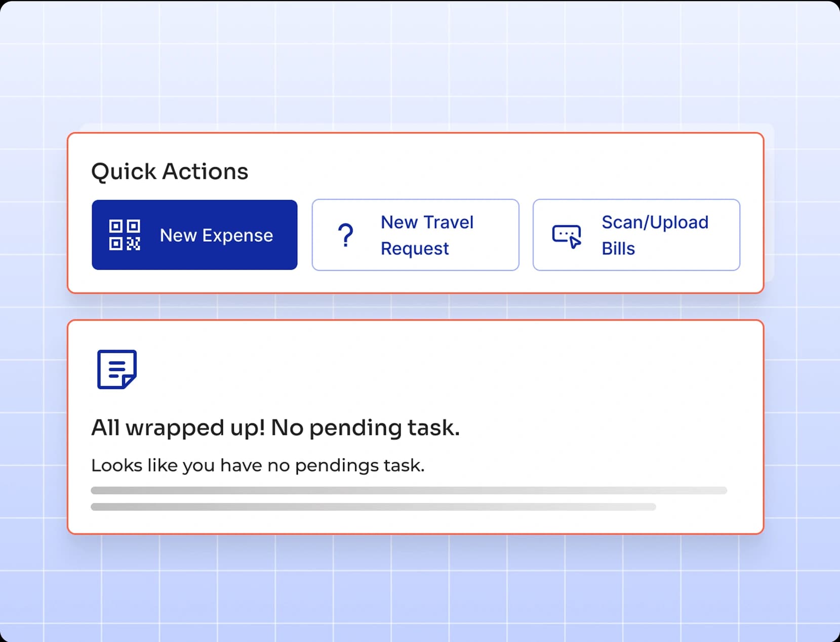Open Scan/Upload Bills
Viewport: 840px width, 642px height.
click(636, 235)
